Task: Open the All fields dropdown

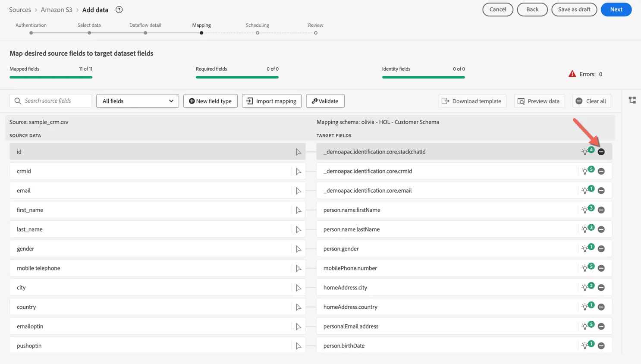Action: (x=138, y=101)
